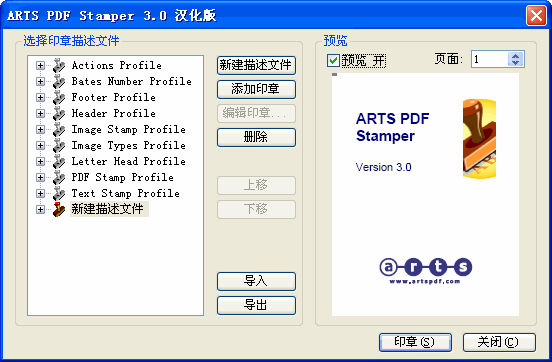This screenshot has width=552, height=362.
Task: Expand the Actions Profile node
Action: click(x=40, y=65)
